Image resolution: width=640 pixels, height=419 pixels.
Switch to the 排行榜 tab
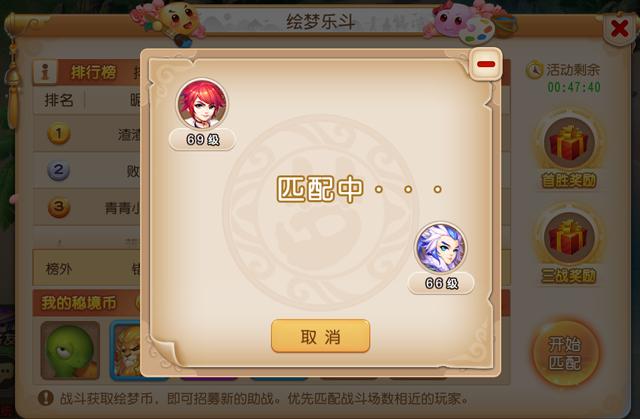pos(94,72)
